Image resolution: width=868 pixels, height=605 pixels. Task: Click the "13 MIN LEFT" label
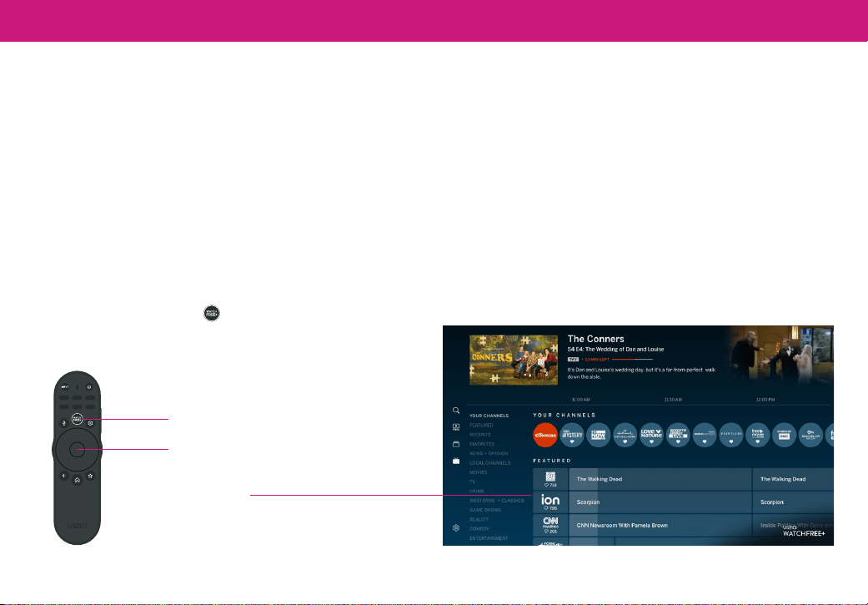[x=597, y=360]
